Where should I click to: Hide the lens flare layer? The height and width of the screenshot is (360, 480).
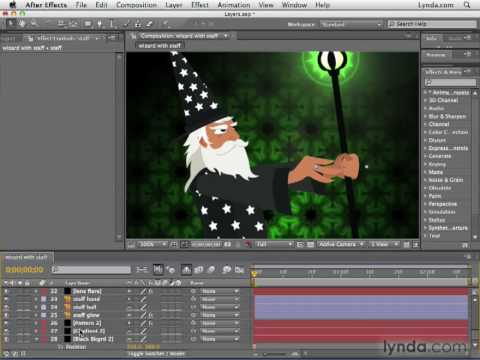click(x=6, y=291)
